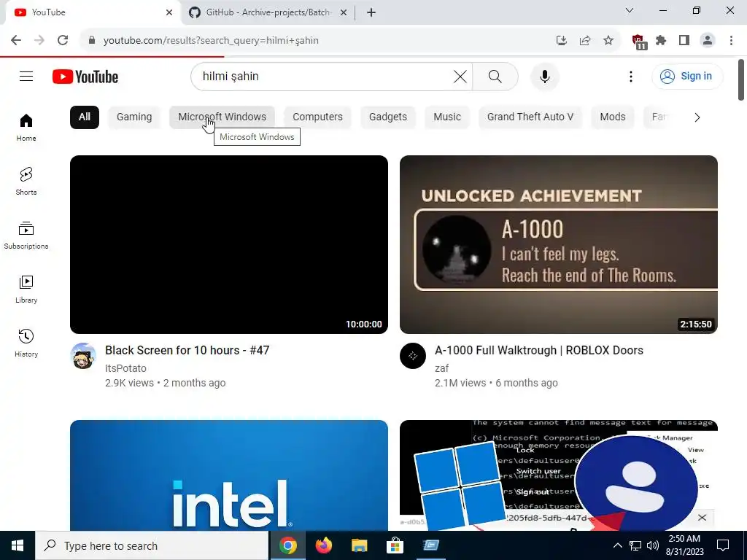Select the Music filter chip
The height and width of the screenshot is (560, 747).
(447, 117)
